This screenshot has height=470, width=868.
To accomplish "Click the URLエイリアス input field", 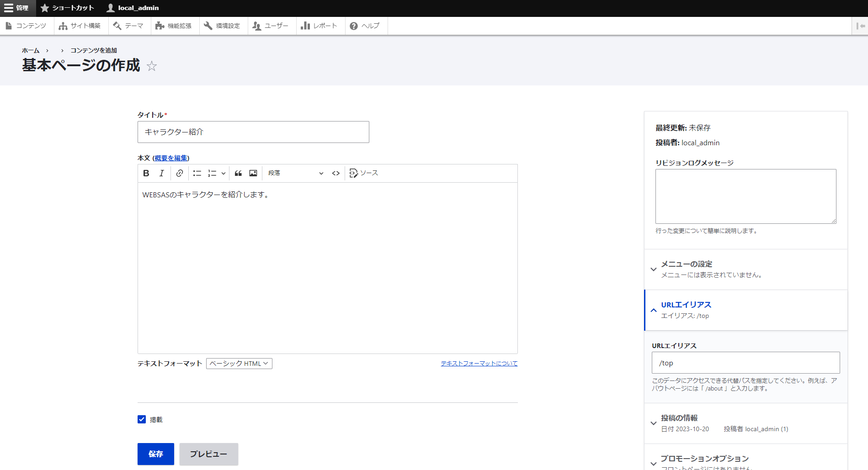I will [x=746, y=363].
